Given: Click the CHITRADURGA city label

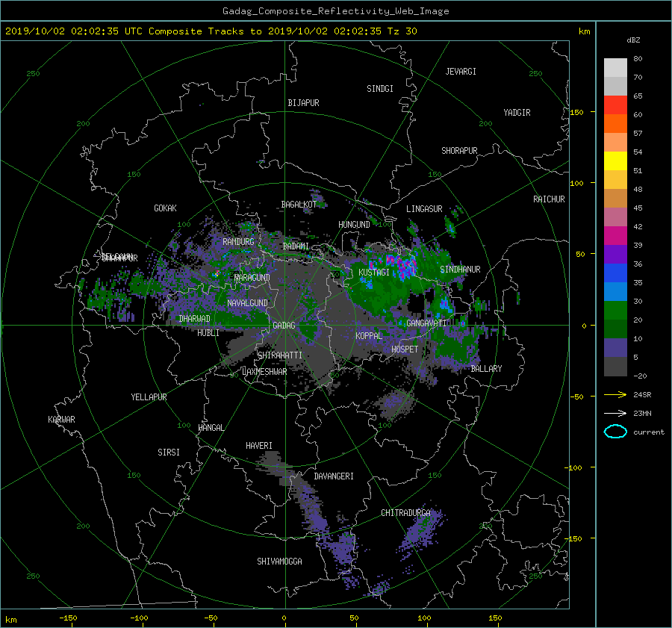Looking at the screenshot, I should pyautogui.click(x=406, y=513).
